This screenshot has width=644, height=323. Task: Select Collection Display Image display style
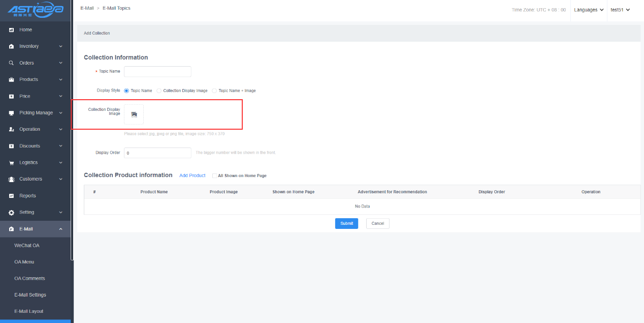159,91
